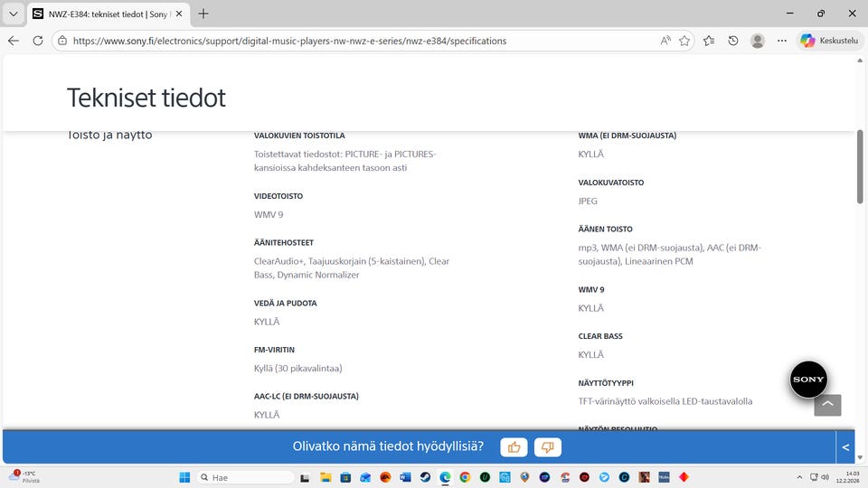This screenshot has height=488, width=868.
Task: Click the red diamond taskbar icon
Action: pos(684,477)
